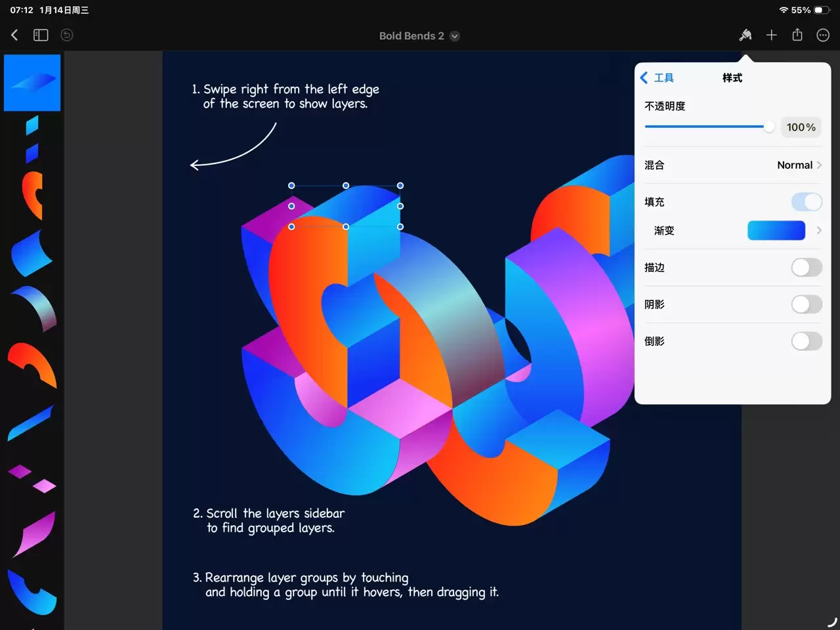This screenshot has width=840, height=630.
Task: Open the more options ellipsis icon
Action: tap(823, 35)
